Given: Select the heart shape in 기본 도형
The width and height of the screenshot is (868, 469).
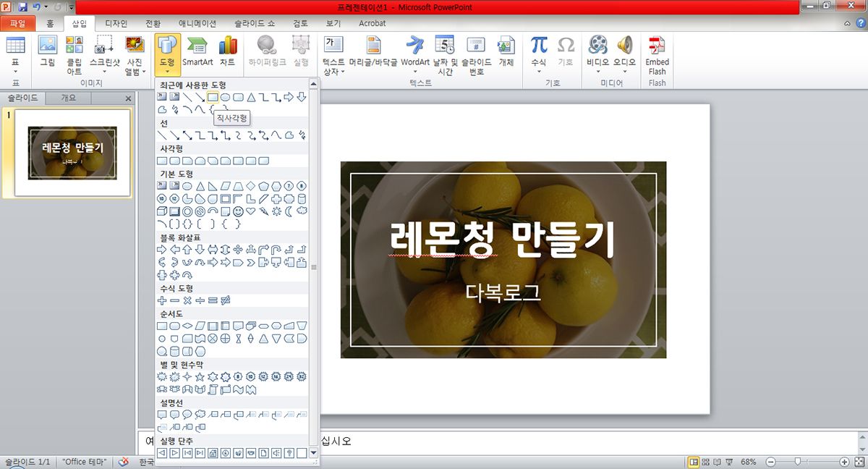Looking at the screenshot, I should (251, 211).
